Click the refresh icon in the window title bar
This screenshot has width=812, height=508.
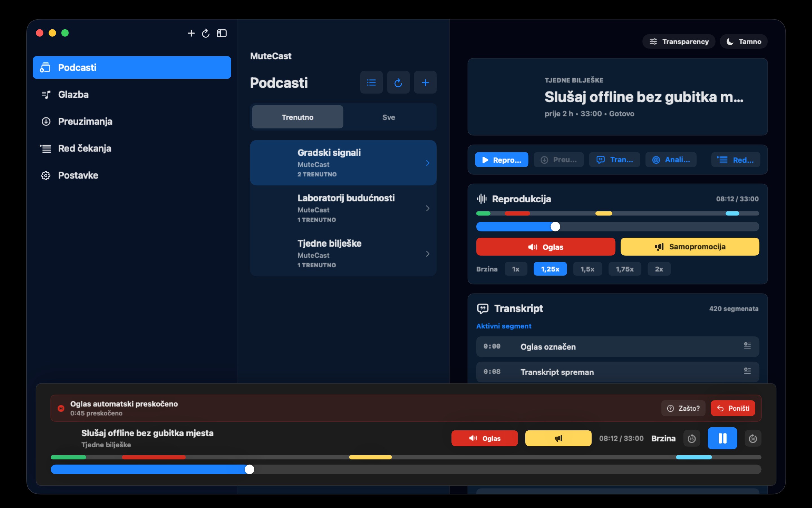(x=206, y=33)
